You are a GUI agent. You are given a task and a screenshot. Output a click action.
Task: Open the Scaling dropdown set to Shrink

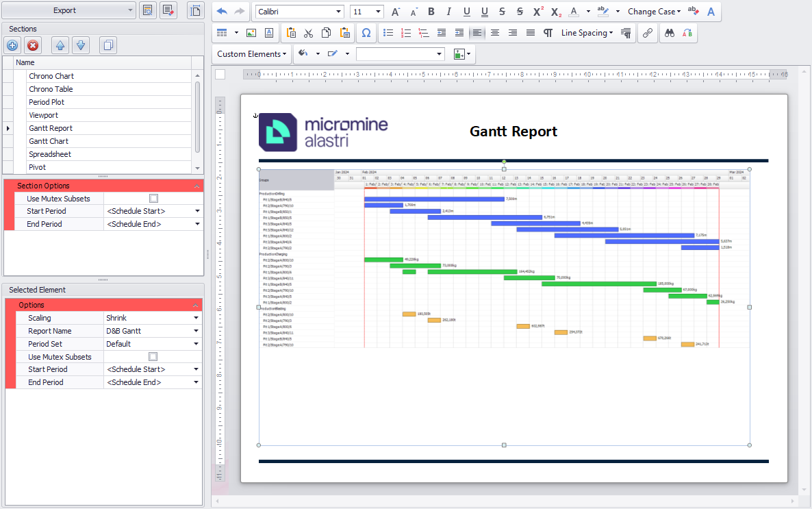196,319
